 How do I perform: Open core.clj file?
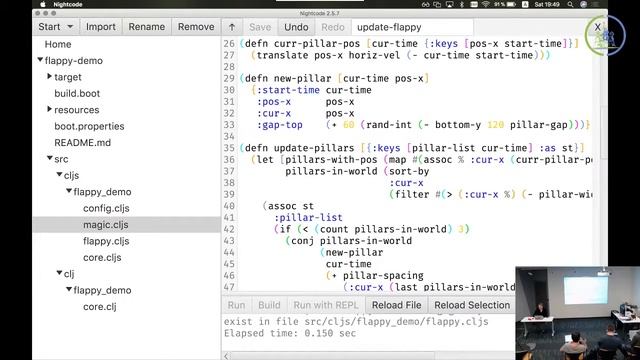tap(100, 307)
